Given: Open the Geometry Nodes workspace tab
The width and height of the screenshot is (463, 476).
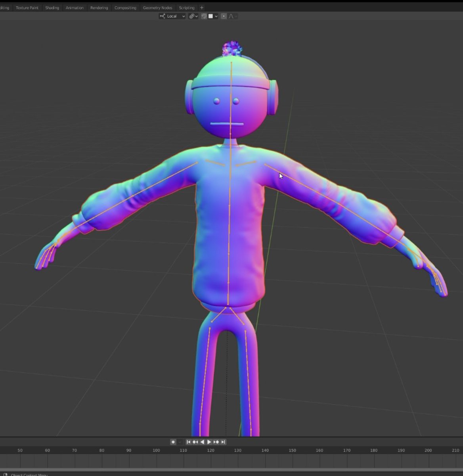Looking at the screenshot, I should point(157,8).
